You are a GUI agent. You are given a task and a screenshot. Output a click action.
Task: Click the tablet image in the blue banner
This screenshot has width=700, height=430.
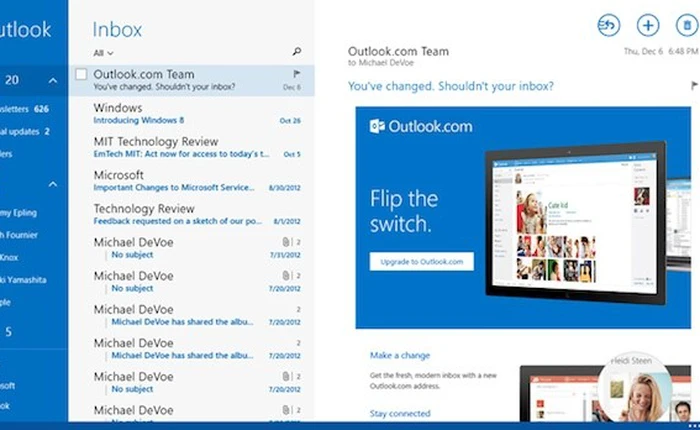pyautogui.click(x=575, y=222)
